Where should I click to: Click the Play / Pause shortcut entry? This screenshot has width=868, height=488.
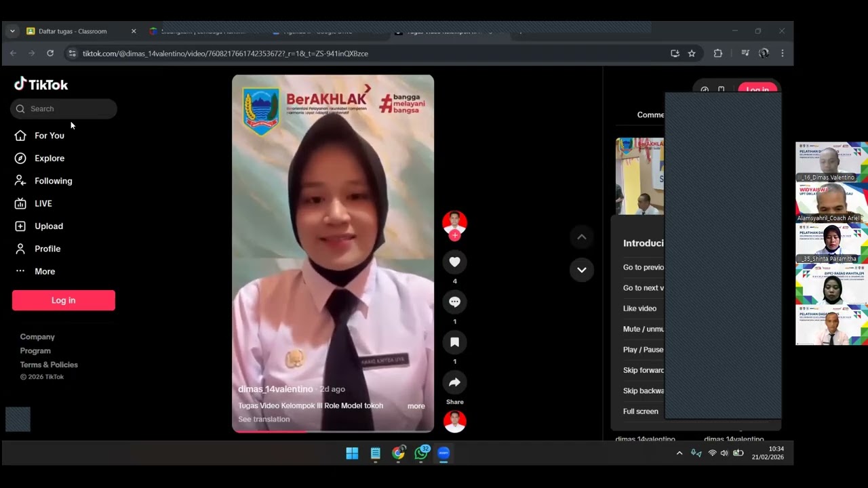tap(643, 350)
